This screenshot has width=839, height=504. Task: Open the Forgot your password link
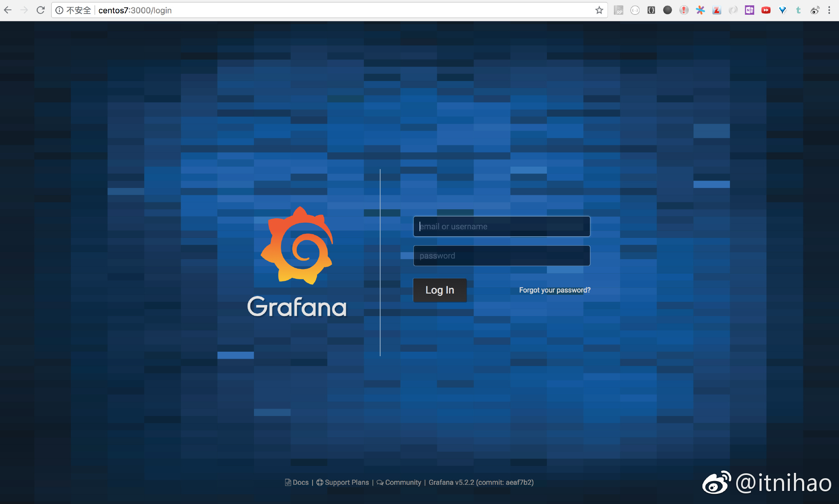coord(555,290)
